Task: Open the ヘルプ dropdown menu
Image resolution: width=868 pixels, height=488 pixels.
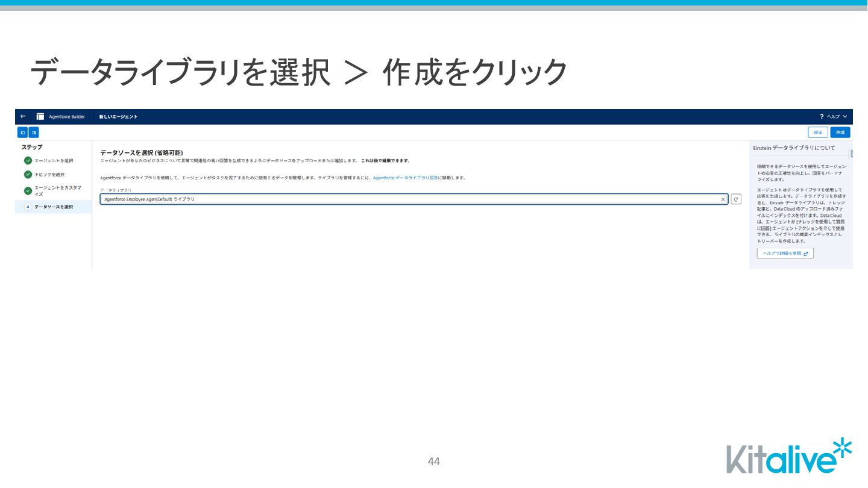Action: click(837, 116)
